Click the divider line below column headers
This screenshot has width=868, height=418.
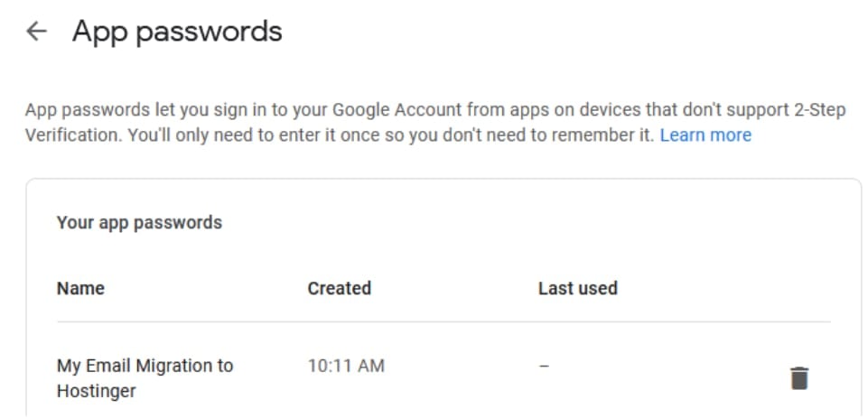point(443,321)
